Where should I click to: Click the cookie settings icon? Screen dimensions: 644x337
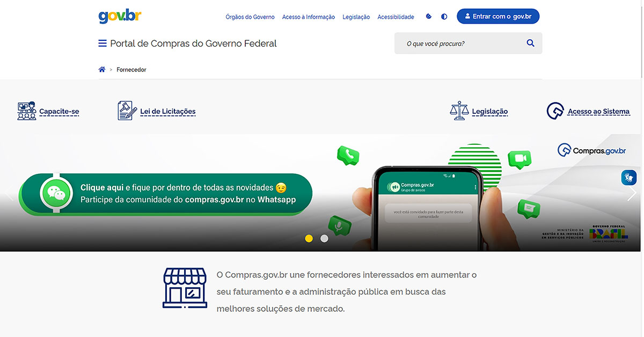(429, 17)
